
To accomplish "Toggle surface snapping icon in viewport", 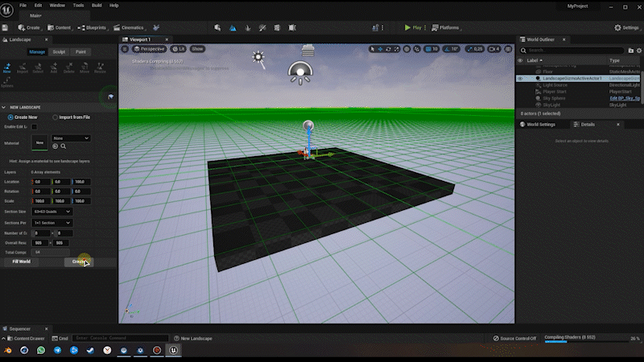I will point(417,49).
